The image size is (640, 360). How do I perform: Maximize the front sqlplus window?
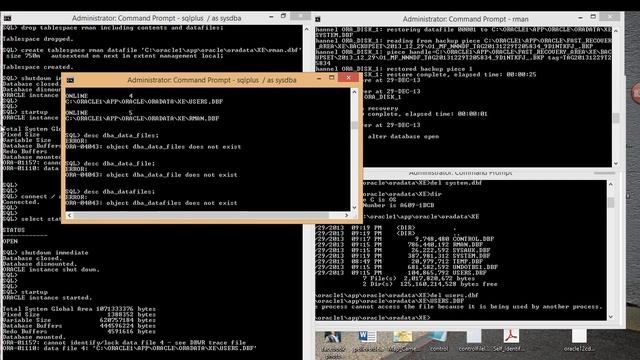331,78
